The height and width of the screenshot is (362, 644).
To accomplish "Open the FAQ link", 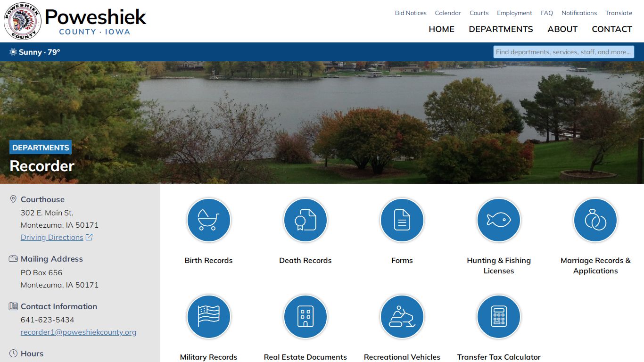I will click(x=547, y=13).
